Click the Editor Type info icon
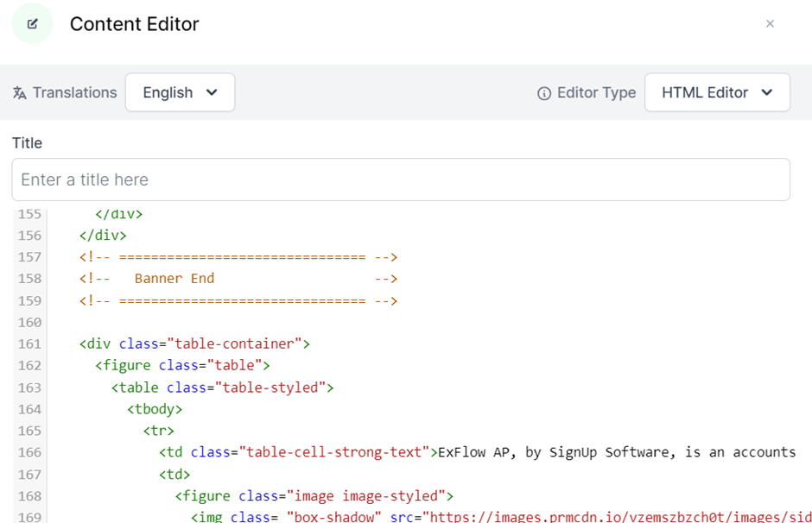 544,93
